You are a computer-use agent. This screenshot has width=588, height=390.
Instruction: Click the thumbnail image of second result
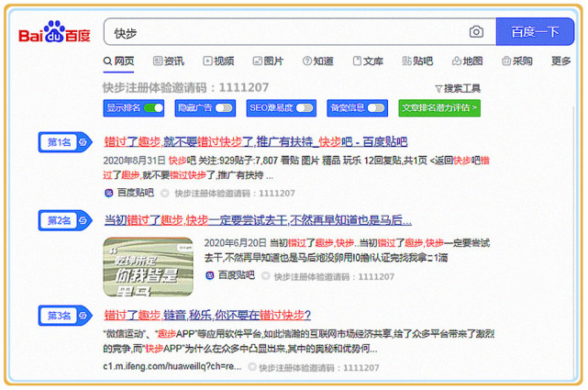[x=148, y=267]
